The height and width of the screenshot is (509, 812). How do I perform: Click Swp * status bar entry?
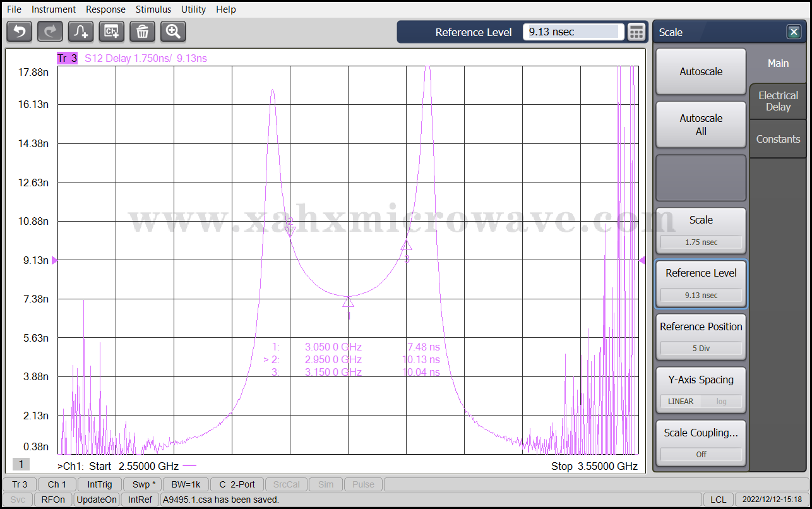pos(143,484)
